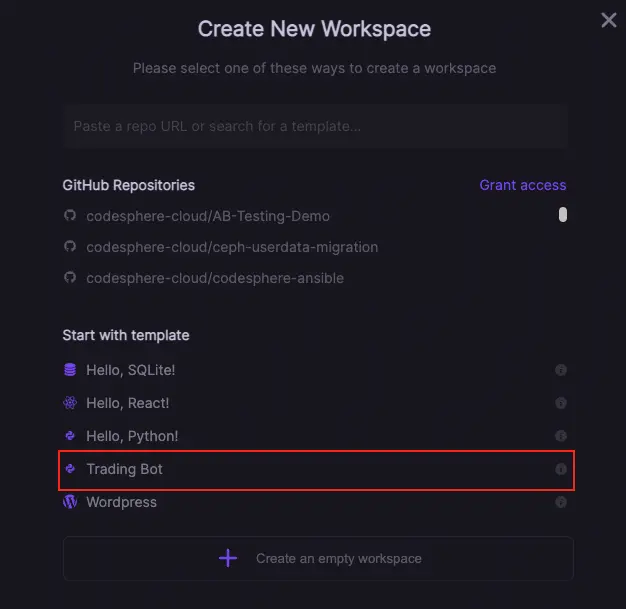Open info icon for Wordpress template
This screenshot has width=626, height=609.
(561, 502)
